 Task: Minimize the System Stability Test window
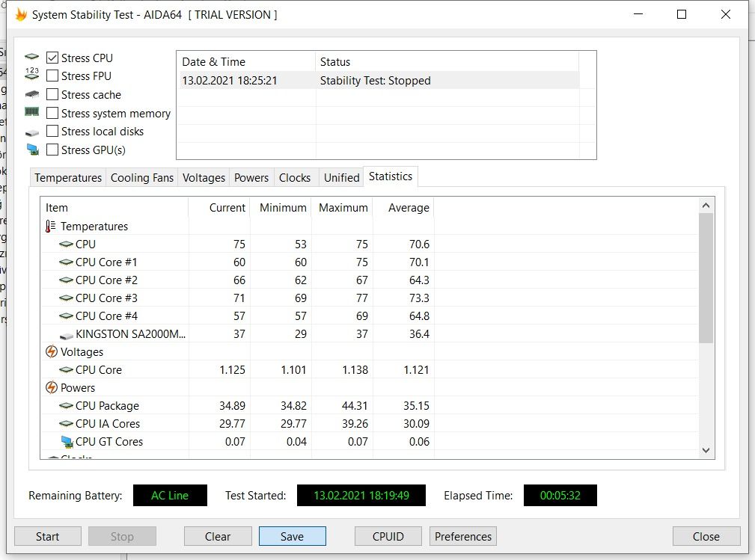tap(638, 14)
